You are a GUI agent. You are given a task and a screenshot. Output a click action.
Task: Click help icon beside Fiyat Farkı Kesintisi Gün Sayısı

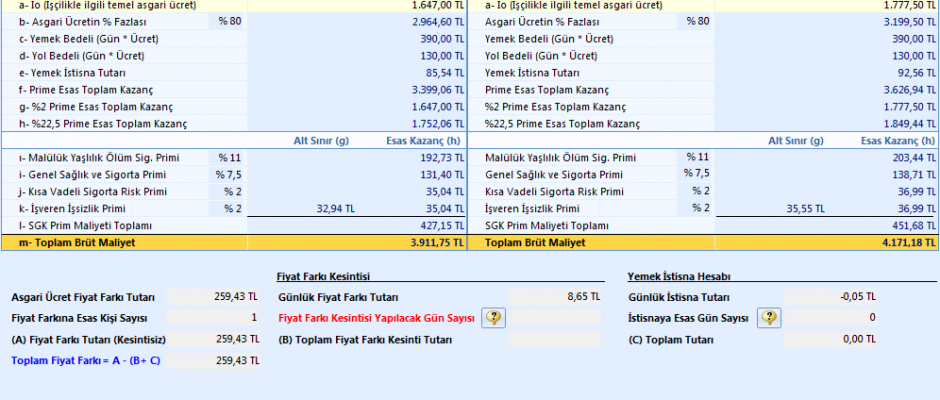pyautogui.click(x=496, y=318)
